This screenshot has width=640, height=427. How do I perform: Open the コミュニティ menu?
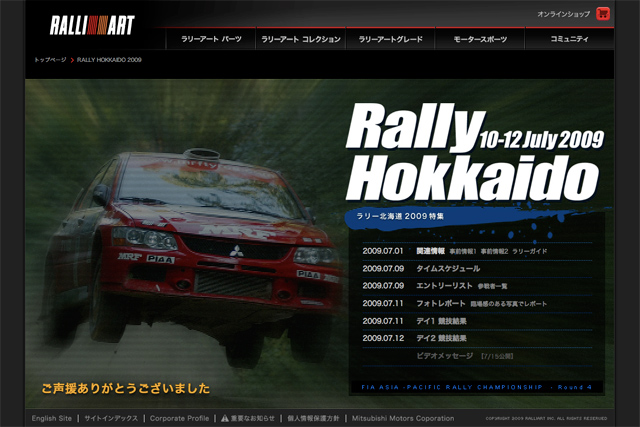click(x=569, y=39)
